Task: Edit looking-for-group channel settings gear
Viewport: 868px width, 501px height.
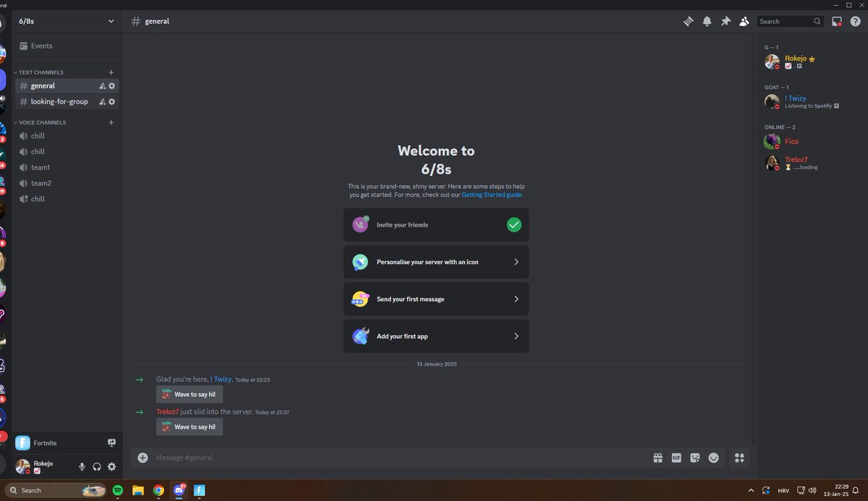Action: (111, 102)
